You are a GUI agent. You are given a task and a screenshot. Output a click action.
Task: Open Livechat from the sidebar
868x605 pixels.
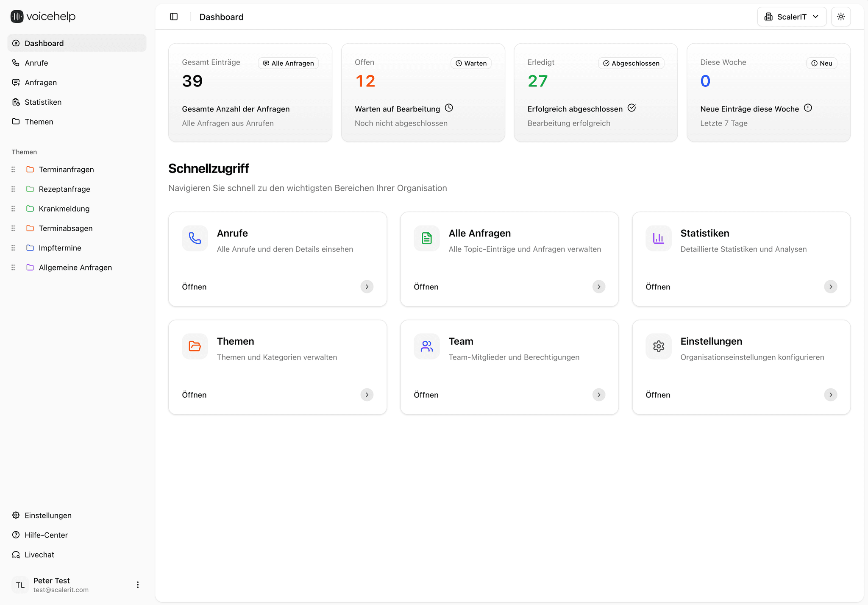[39, 555]
